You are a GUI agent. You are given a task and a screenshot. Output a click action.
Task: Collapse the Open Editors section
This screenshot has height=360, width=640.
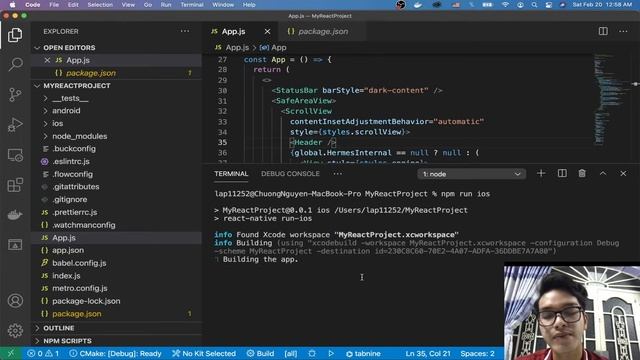(x=116, y=48)
